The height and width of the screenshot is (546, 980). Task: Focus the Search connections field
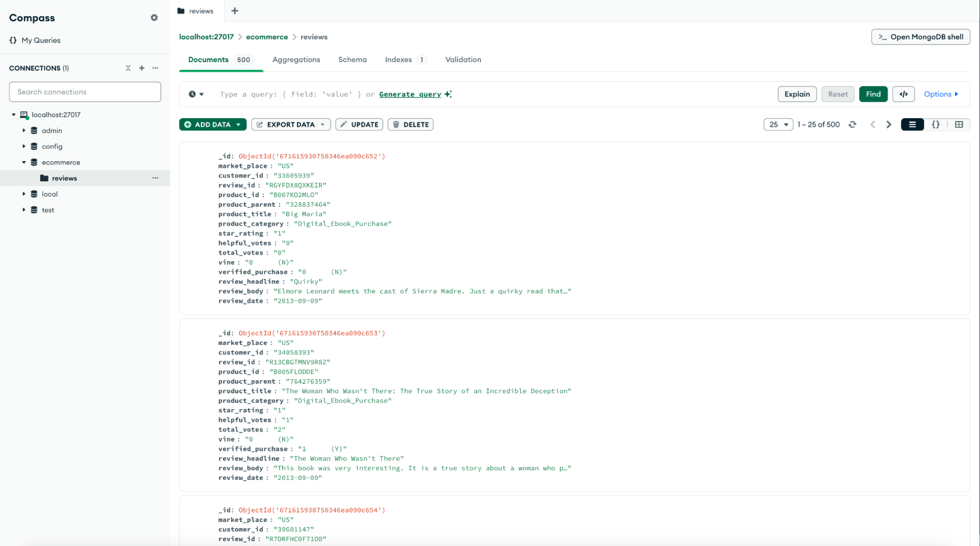click(x=85, y=92)
